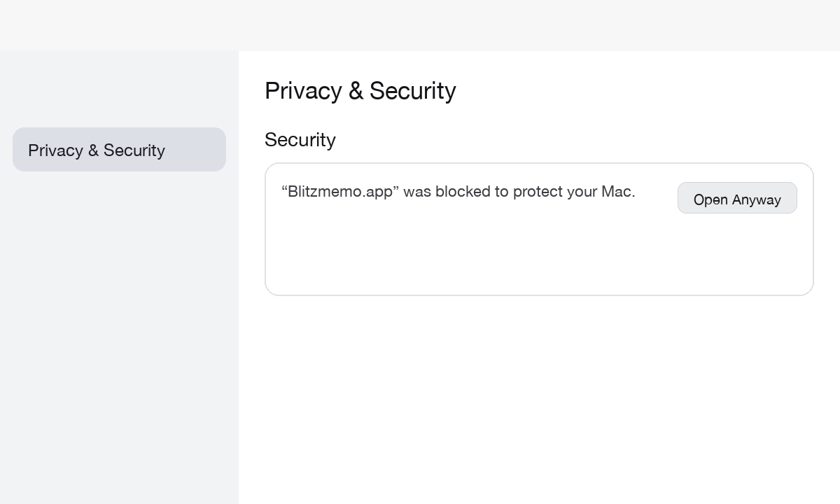Click the Privacy & Security sidebar label text
Image resolution: width=840 pixels, height=504 pixels.
(97, 150)
